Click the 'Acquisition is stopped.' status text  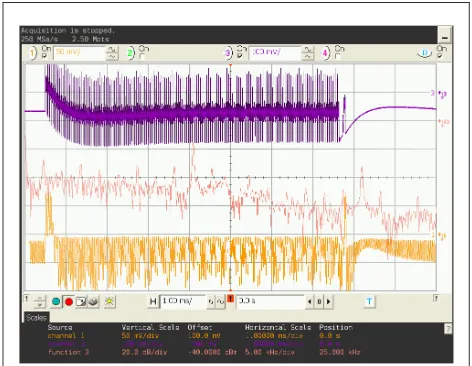click(x=68, y=31)
